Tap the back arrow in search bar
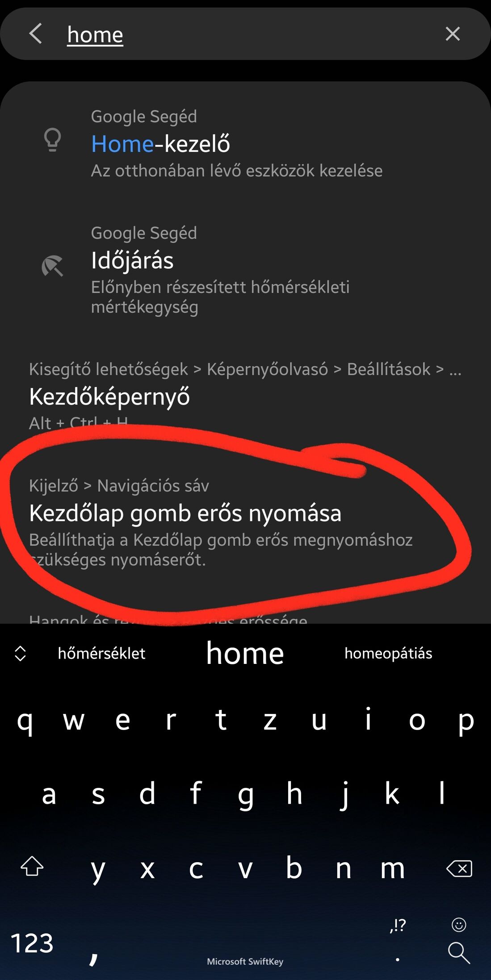 click(35, 34)
